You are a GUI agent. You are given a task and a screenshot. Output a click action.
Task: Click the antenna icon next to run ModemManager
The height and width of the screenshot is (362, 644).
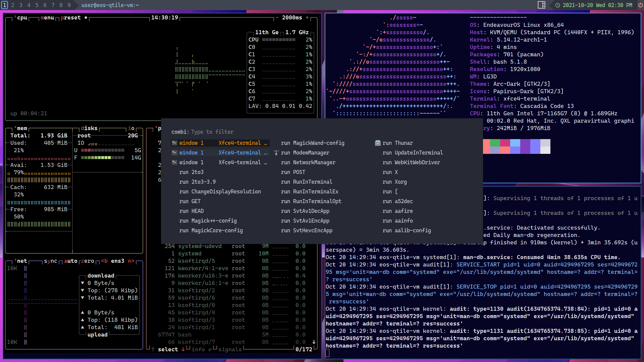pos(276,153)
